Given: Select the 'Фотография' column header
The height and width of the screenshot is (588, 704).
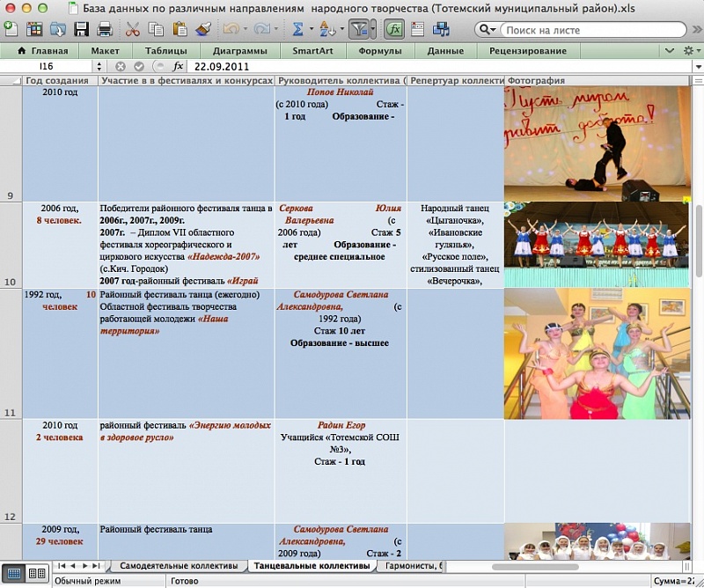Looking at the screenshot, I should (598, 80).
